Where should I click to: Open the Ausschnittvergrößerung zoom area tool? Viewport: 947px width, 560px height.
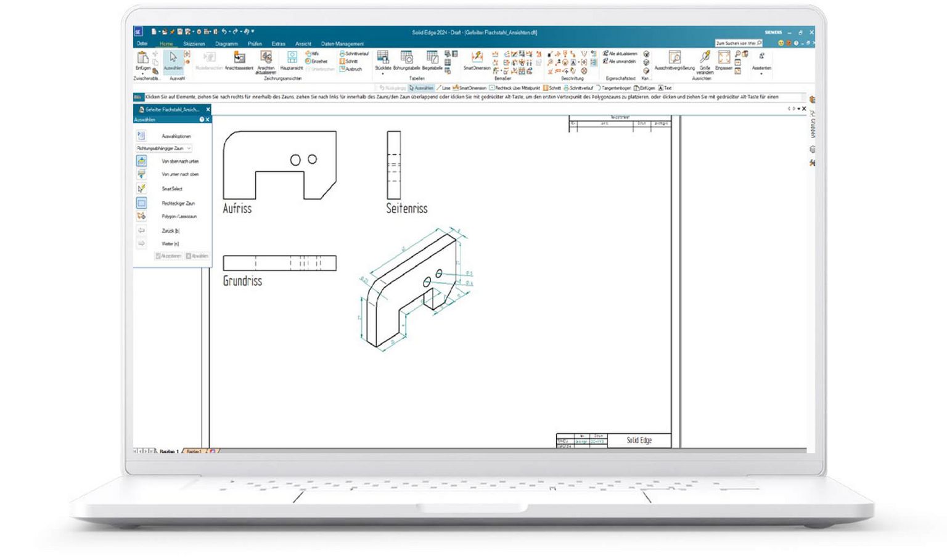coord(674,60)
